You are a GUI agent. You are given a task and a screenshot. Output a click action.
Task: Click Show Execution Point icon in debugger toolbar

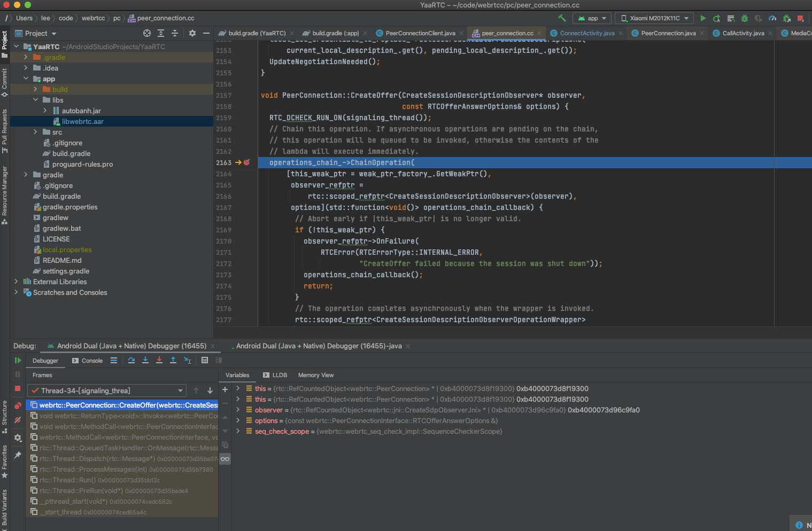click(114, 361)
